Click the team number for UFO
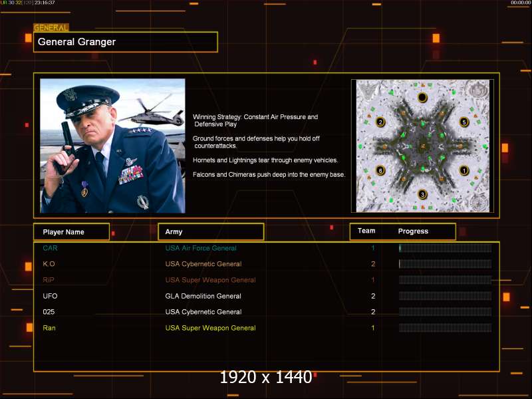Screen dimensions: 532x399 (373, 296)
